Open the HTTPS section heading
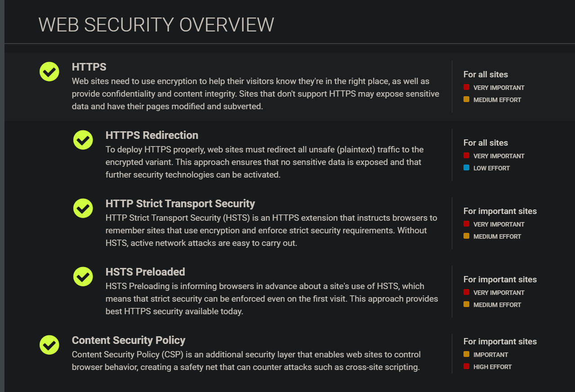575x392 pixels. click(x=89, y=67)
